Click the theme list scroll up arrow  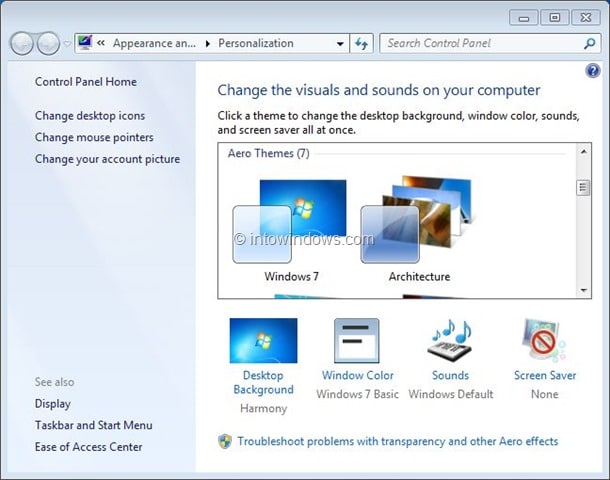pos(583,152)
